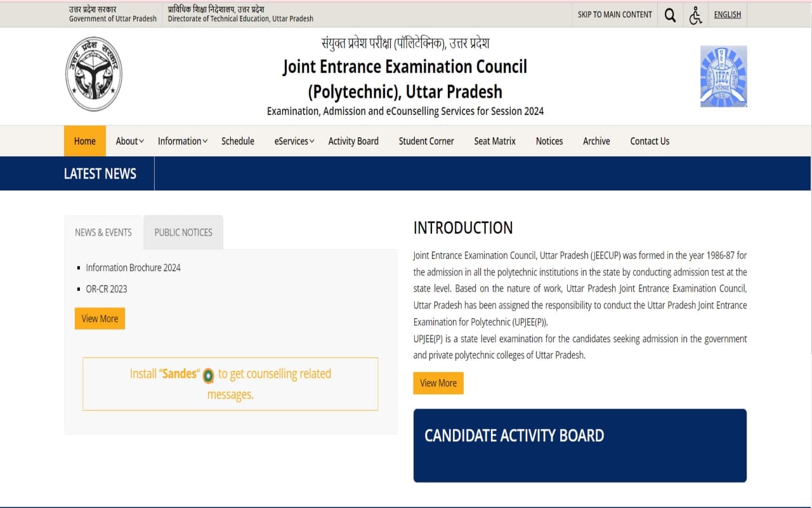Click the Uttar Pradesh government emblem
This screenshot has width=812, height=508.
94,73
